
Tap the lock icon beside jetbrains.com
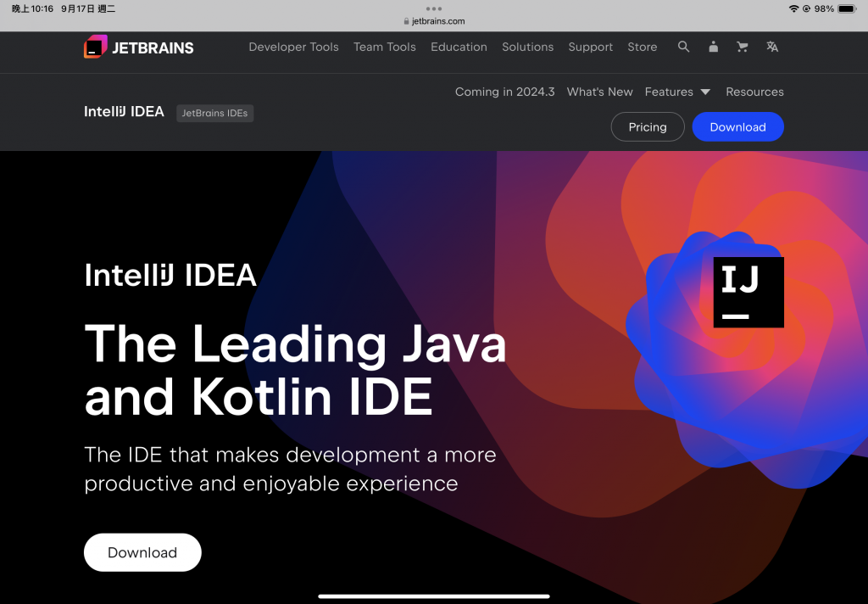click(406, 21)
